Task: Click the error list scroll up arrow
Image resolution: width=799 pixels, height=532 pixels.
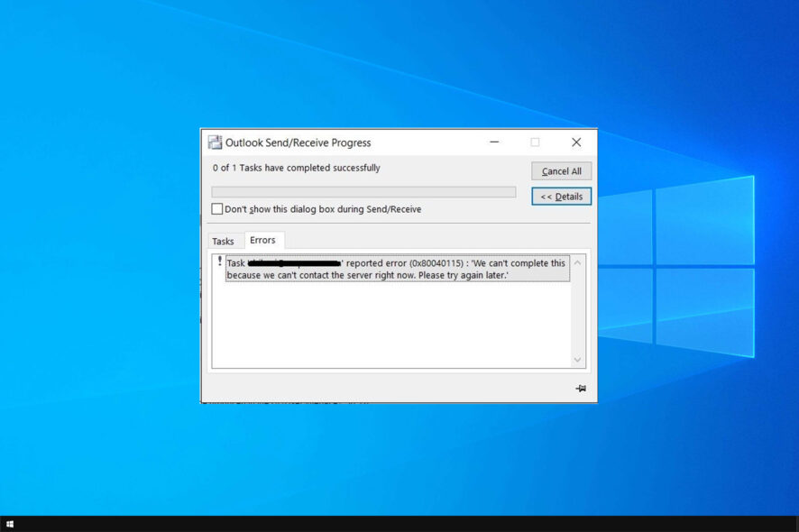Action: pos(577,263)
